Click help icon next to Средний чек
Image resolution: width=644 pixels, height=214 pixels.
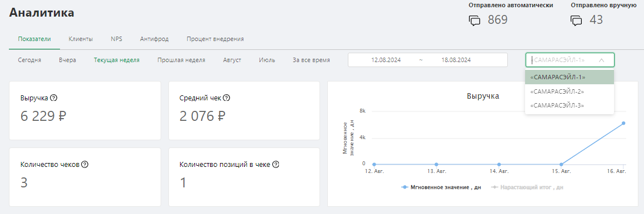click(226, 98)
